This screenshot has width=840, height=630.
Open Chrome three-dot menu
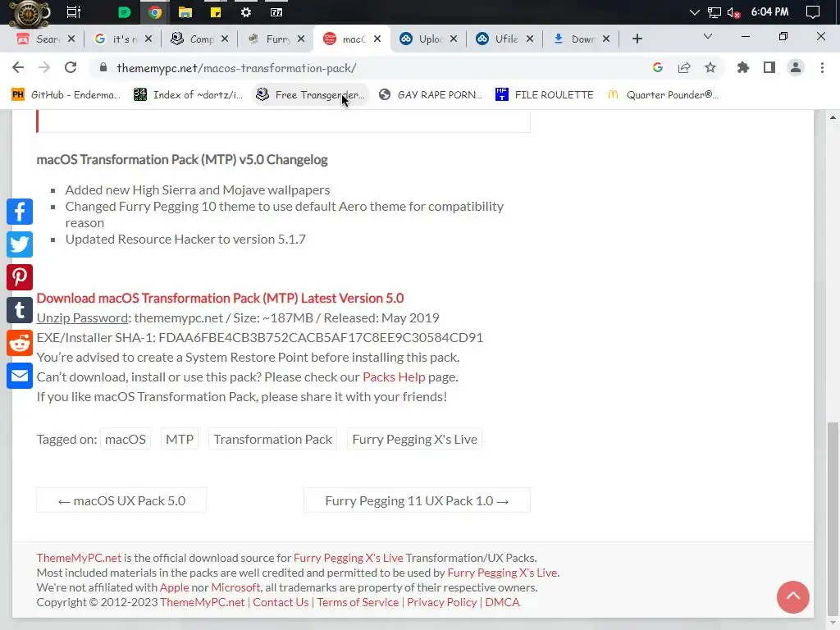point(822,67)
